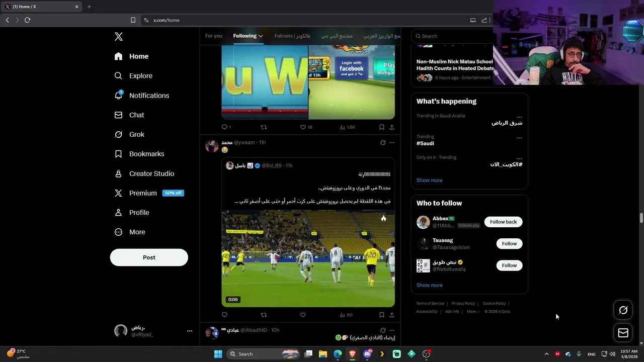Open the Home navigation item
The width and height of the screenshot is (644, 362).
pos(131,56)
